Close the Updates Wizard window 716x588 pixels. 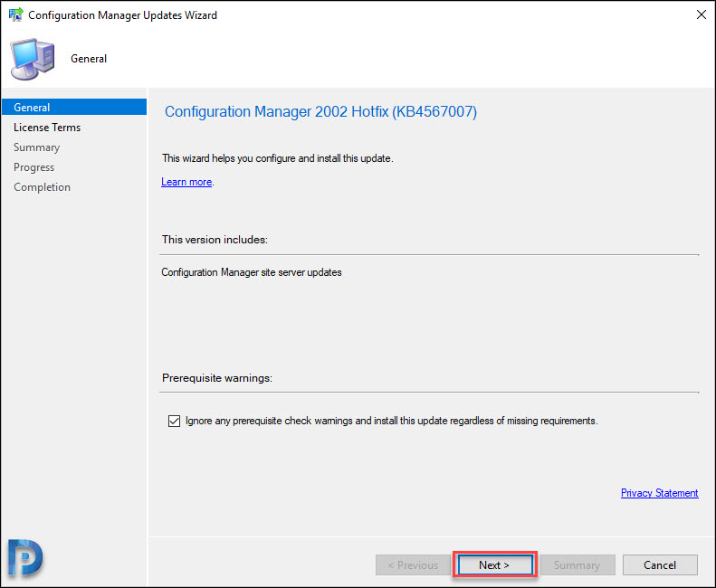701,14
